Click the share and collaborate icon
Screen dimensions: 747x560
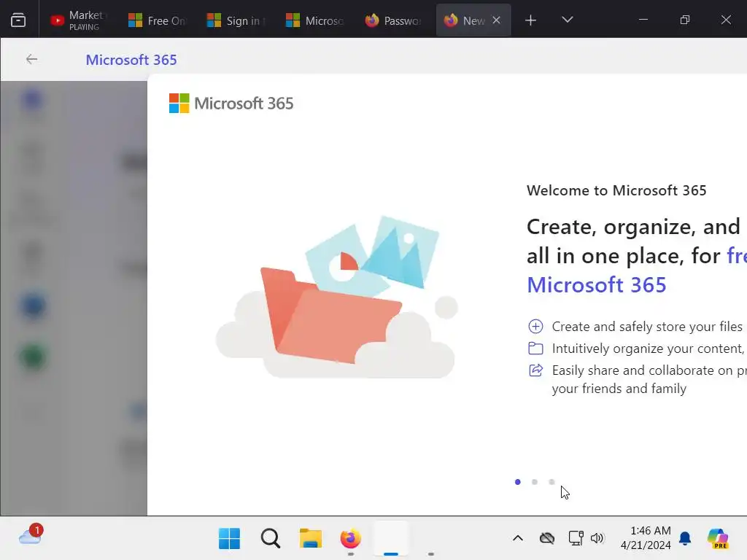pos(535,370)
